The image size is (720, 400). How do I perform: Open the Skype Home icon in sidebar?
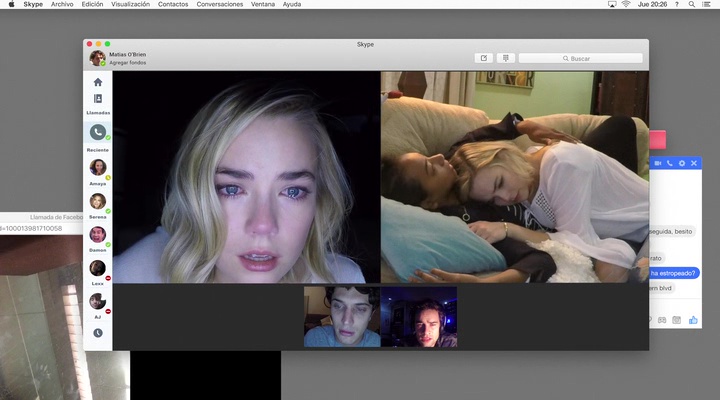pyautogui.click(x=97, y=82)
